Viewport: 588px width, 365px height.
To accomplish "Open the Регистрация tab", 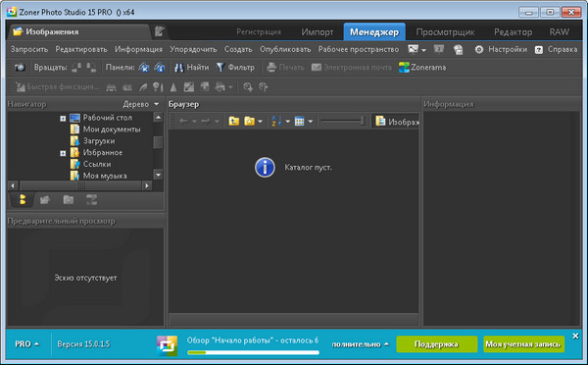I will [259, 32].
